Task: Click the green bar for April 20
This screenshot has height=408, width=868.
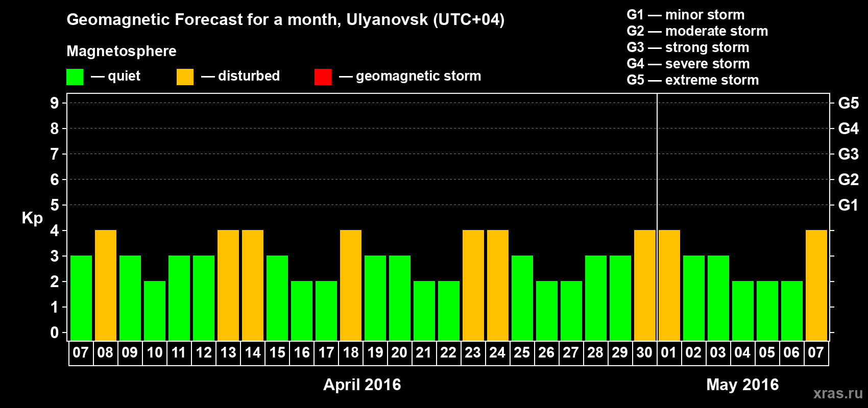Action: tap(400, 298)
